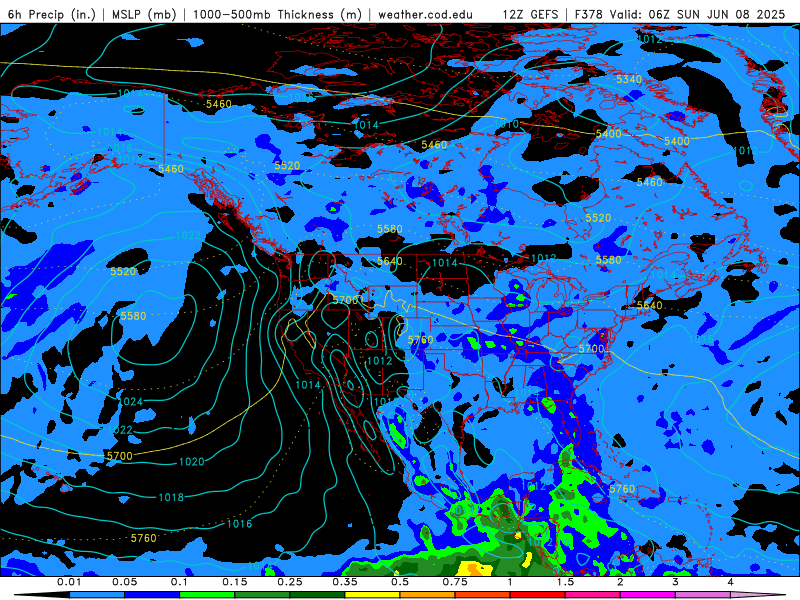
Task: Click the '1020' isobar label over the Pacific
Action: [x=192, y=462]
